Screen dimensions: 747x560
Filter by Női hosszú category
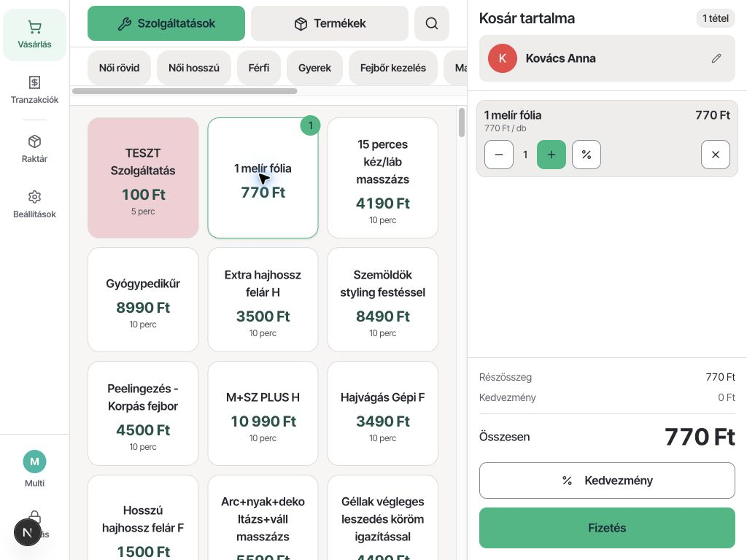pyautogui.click(x=194, y=68)
